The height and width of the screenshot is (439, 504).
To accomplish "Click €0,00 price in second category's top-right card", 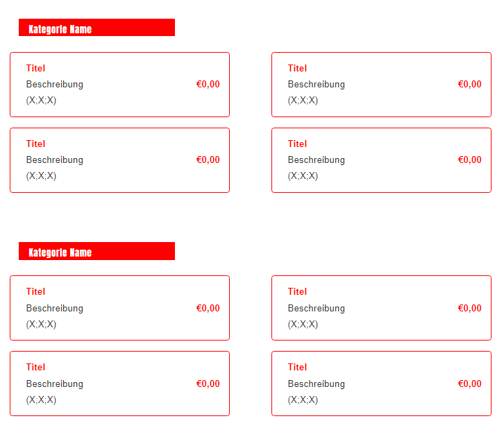I will click(x=469, y=308).
